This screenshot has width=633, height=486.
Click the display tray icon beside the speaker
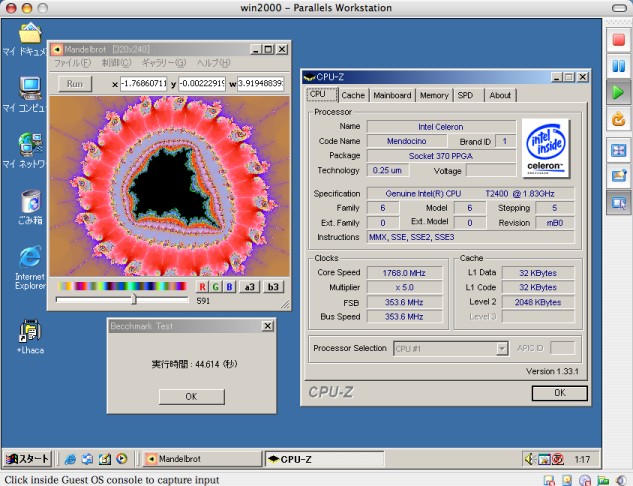544,459
